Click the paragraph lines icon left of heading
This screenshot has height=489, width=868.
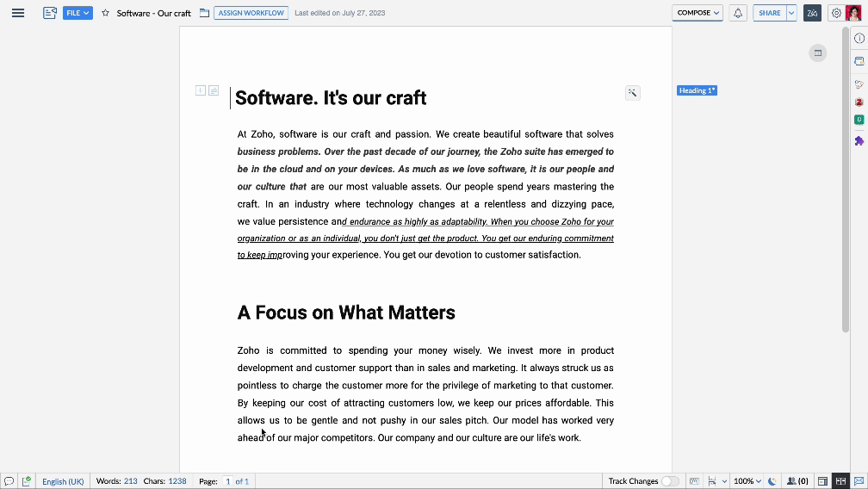[x=214, y=90]
